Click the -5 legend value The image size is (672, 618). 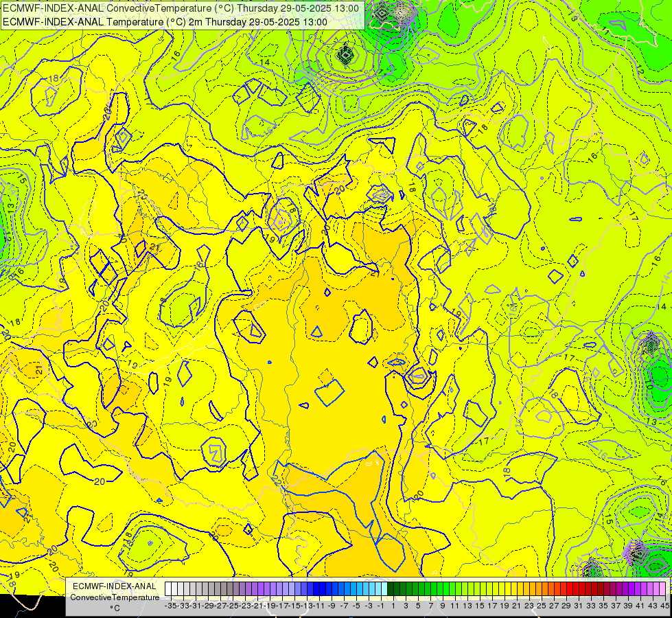point(356,606)
